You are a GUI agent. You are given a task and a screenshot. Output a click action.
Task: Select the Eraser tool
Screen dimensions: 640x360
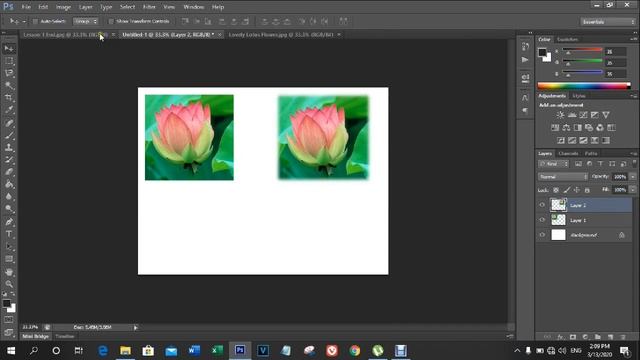(9, 172)
